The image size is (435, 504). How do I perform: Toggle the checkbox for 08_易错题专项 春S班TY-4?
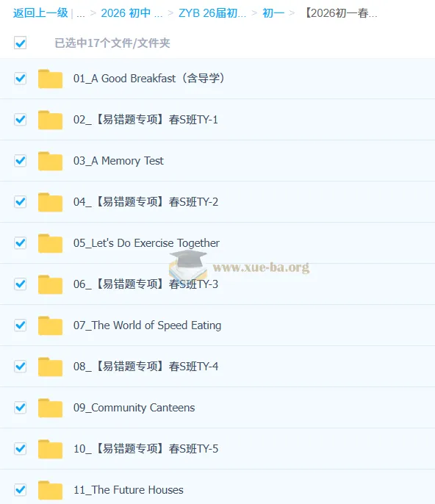coord(21,367)
